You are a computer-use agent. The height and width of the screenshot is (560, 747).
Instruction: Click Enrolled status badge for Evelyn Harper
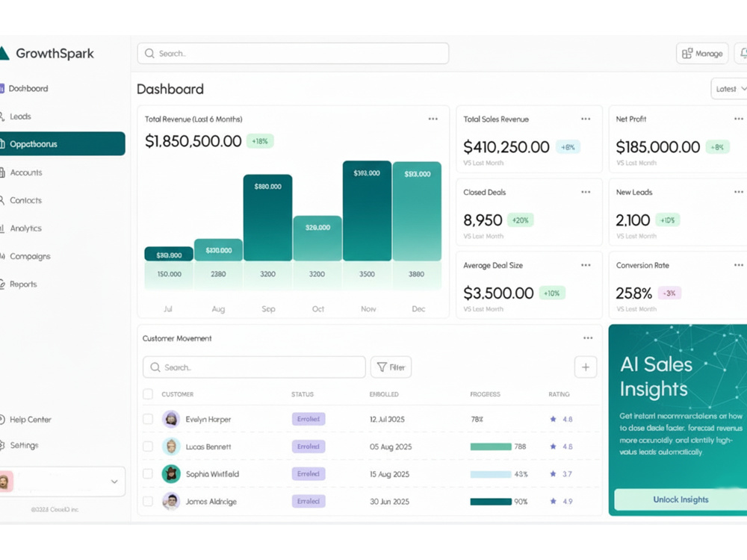point(309,419)
